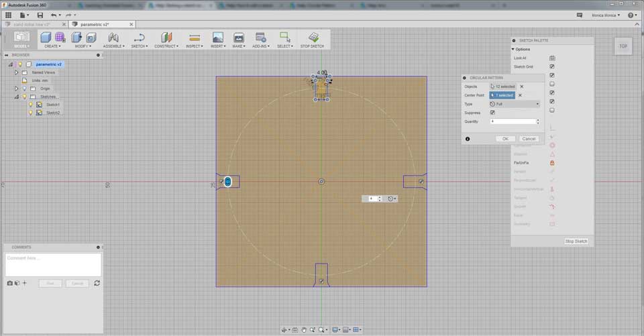644x336 pixels.
Task: Open the data panel grid icon
Action: coord(8,15)
